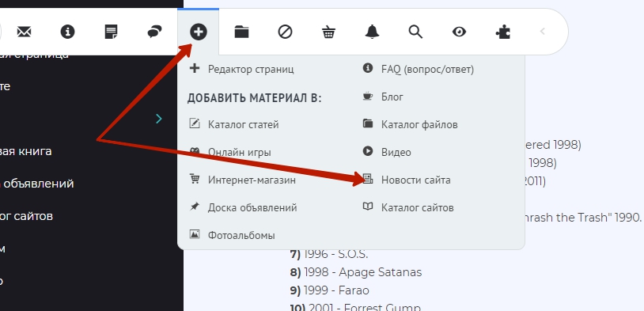Click picture icon beside Фотоальбомы

point(195,234)
